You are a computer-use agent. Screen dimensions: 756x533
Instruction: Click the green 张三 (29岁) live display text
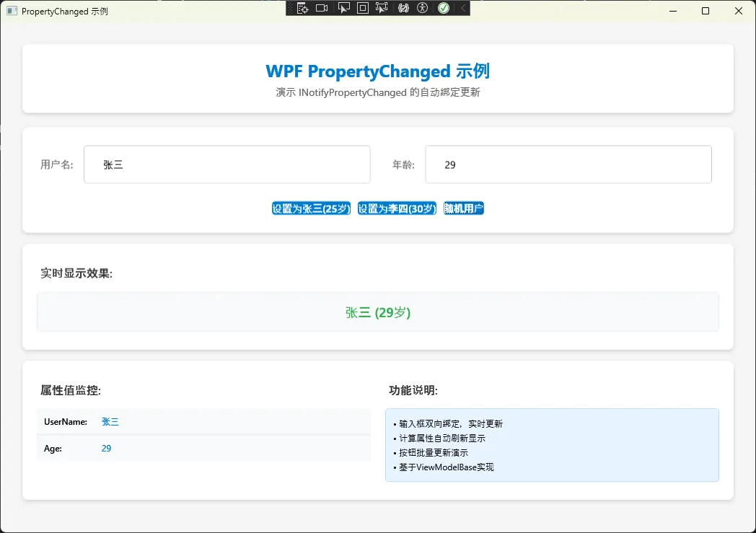(x=377, y=312)
